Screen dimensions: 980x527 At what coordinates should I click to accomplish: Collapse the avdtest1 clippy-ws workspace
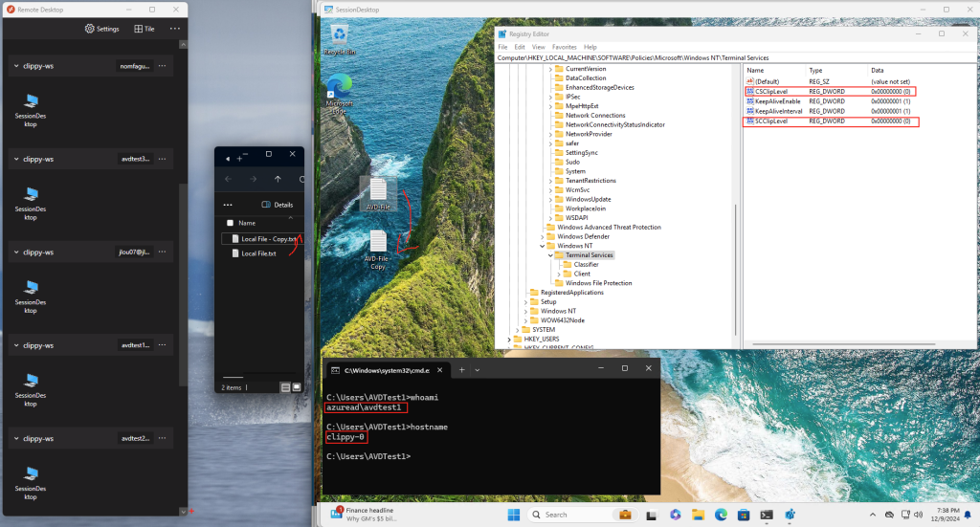(16, 344)
